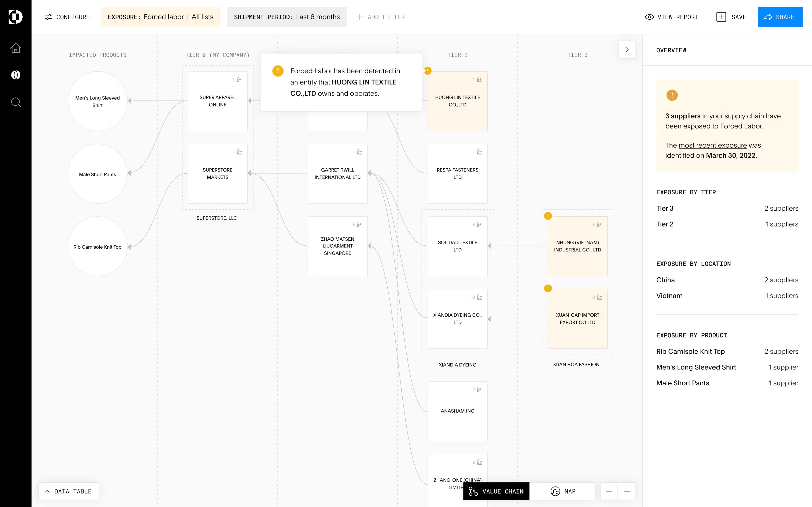This screenshot has width=812, height=507.
Task: Click the blue Share button
Action: pos(780,17)
